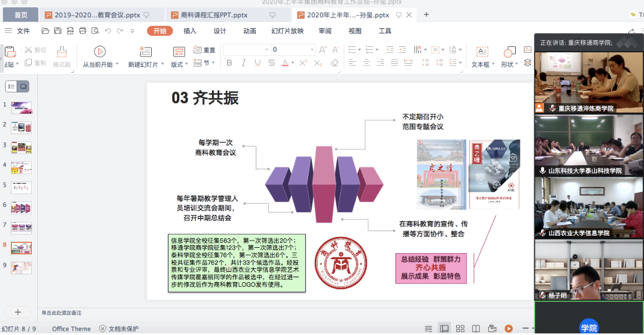
Task: Insert a text box with 文本框 icon
Action: 482,52
